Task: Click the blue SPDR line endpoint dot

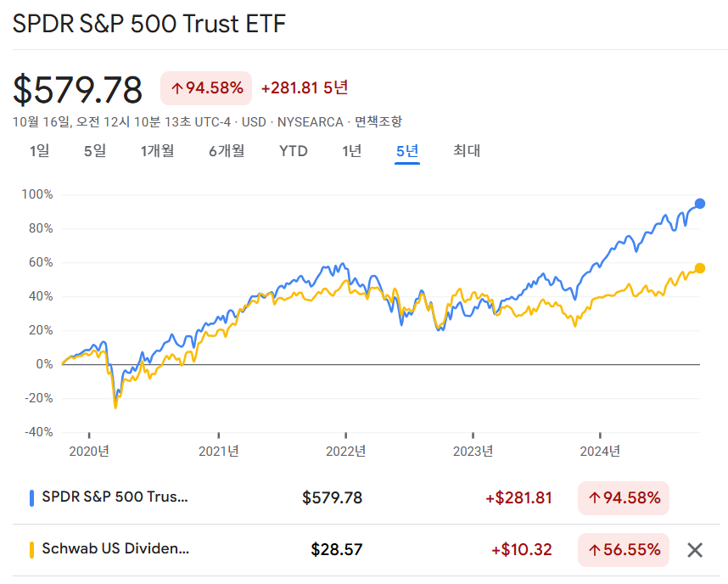Action: (x=700, y=204)
